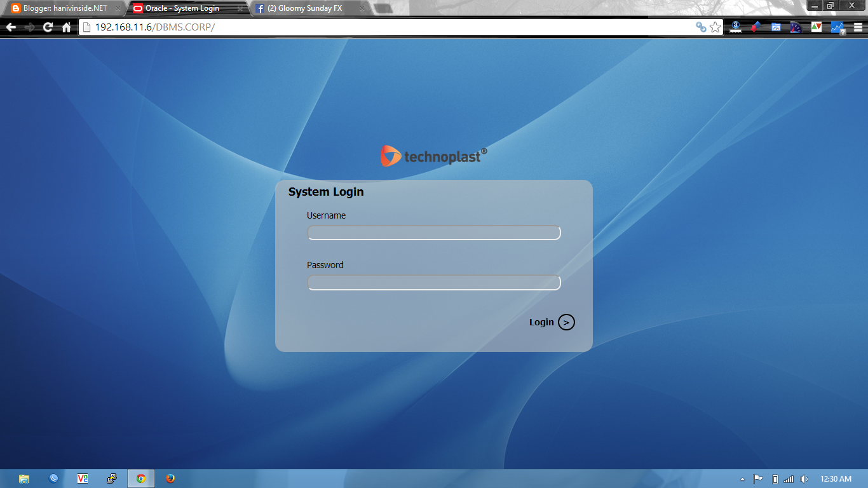The height and width of the screenshot is (488, 868).
Task: Open the page speed window extension icon
Action: (776, 27)
